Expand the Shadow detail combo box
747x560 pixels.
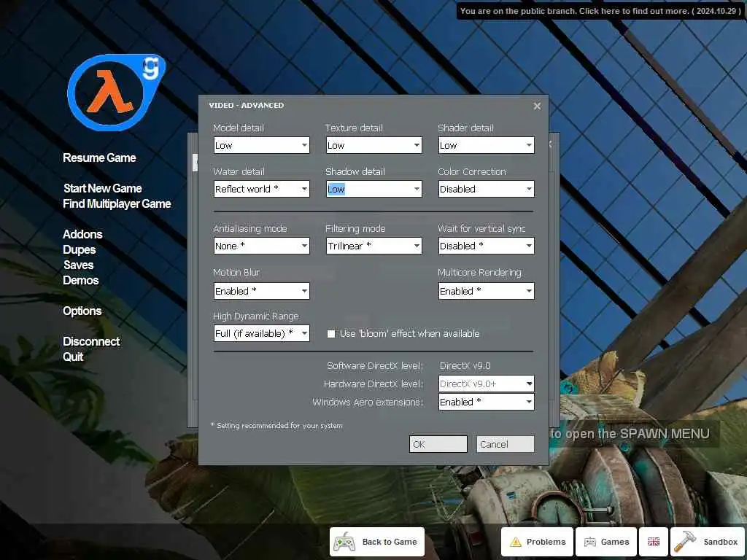point(374,189)
